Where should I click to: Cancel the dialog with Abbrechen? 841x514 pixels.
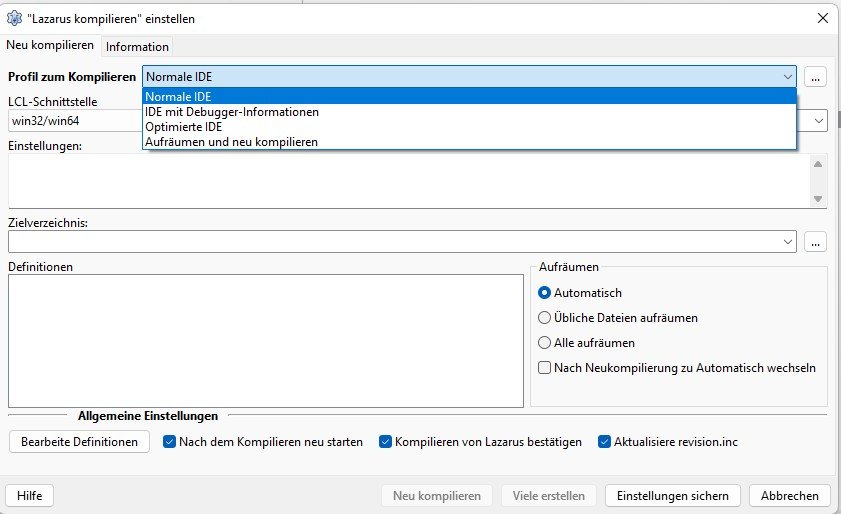coord(790,495)
